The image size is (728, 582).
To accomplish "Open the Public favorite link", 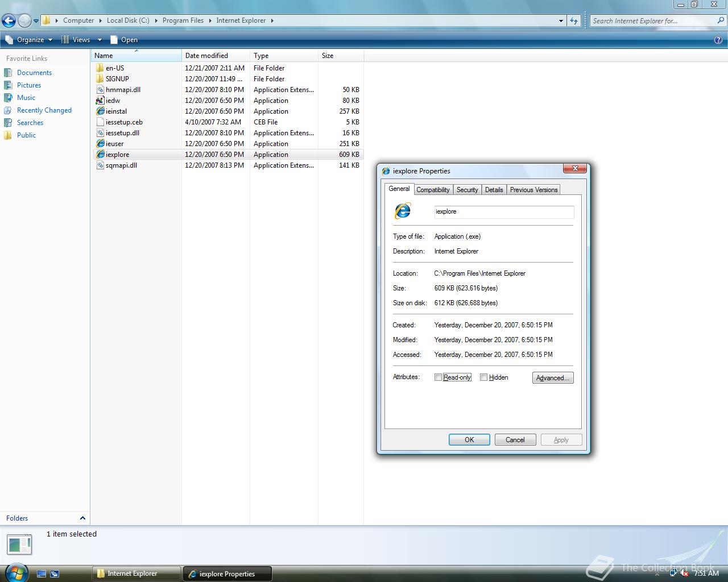I will coord(26,135).
